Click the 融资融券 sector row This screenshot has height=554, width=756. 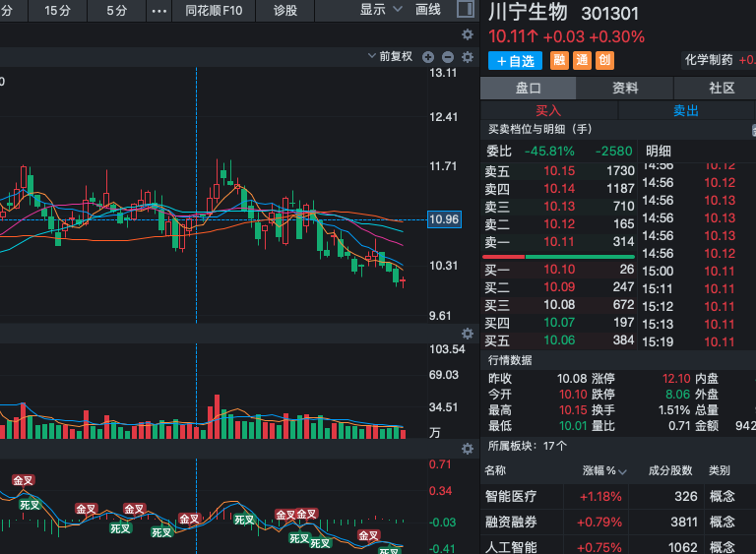(618, 522)
